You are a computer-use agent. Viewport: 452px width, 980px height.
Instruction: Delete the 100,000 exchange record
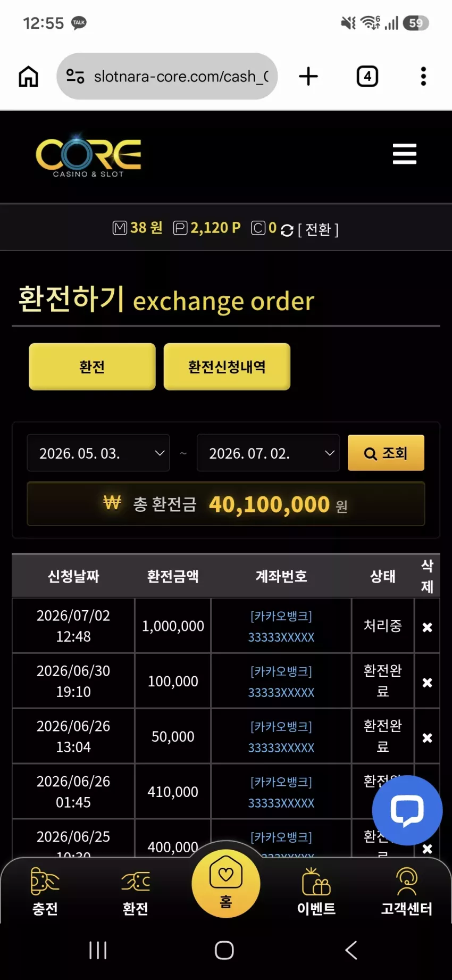point(427,683)
